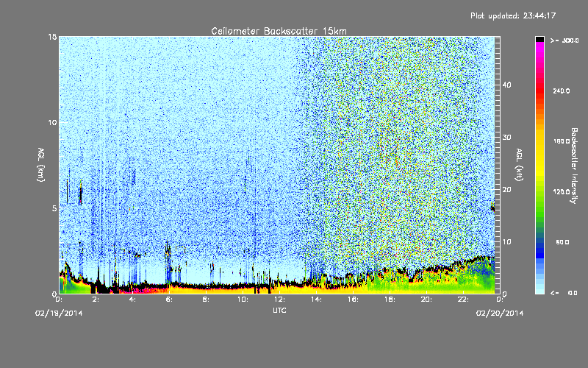Click the UTC x-axis label
The height and width of the screenshot is (368, 588).
279,310
